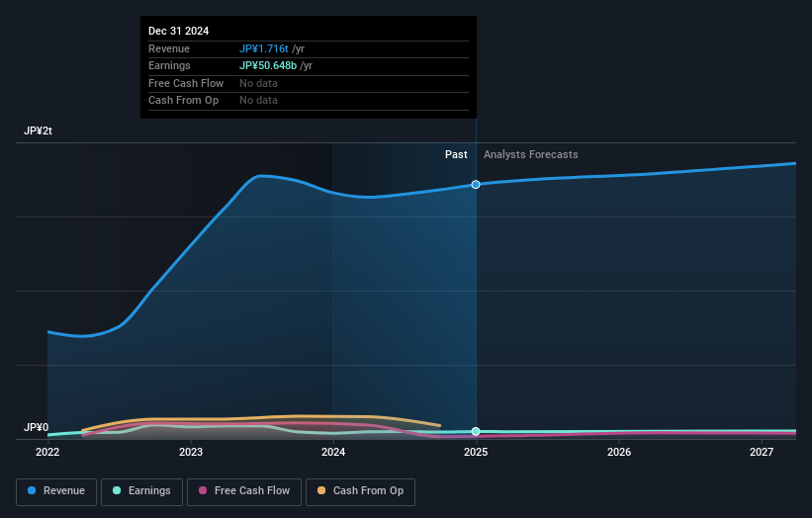The image size is (812, 518).
Task: Toggle the Revenue legend button
Action: point(56,491)
